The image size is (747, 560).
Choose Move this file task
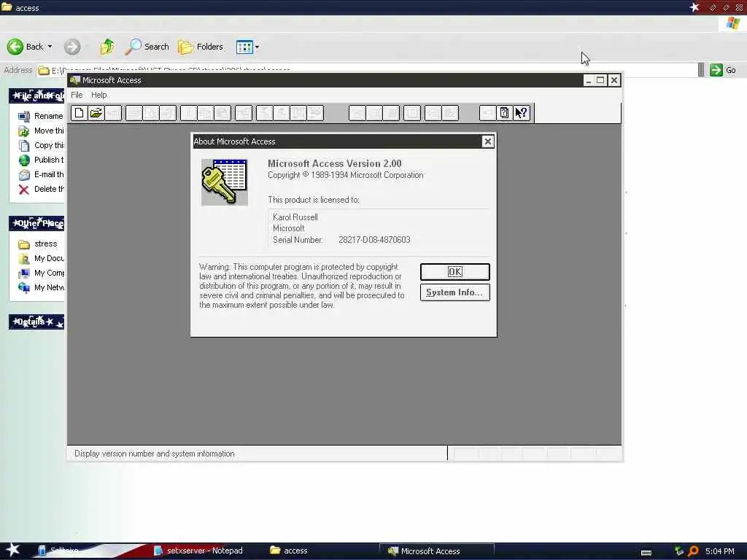[x=41, y=131]
